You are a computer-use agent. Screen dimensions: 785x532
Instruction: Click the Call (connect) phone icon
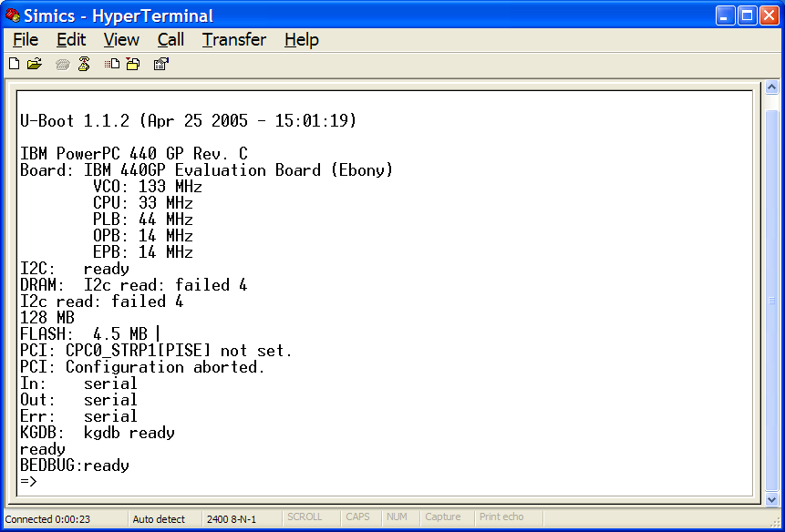pos(63,64)
